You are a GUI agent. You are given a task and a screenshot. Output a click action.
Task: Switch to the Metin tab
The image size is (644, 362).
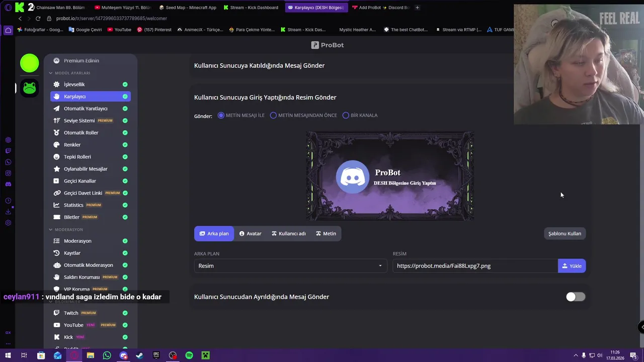[x=326, y=233]
